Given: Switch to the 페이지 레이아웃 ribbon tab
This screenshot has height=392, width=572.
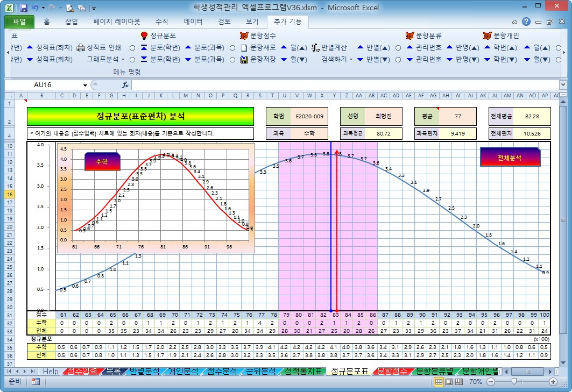Looking at the screenshot, I should coord(117,22).
